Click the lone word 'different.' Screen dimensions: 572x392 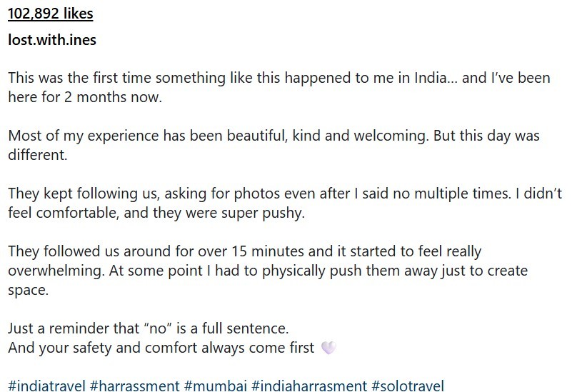click(x=37, y=154)
